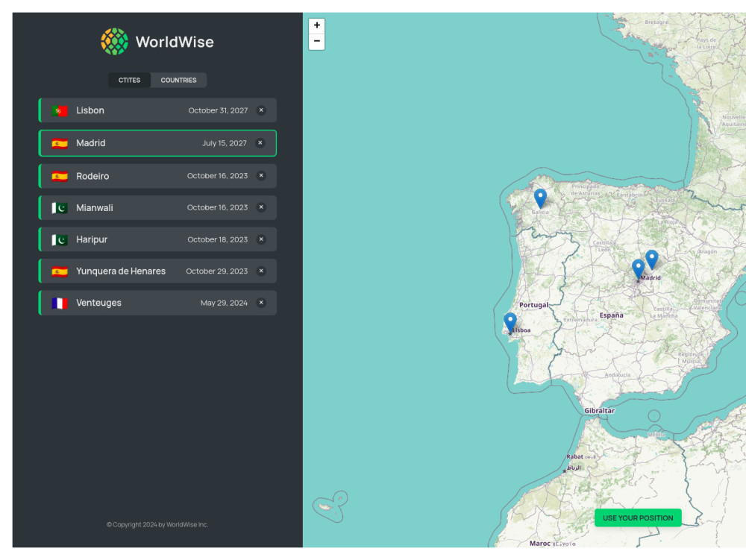Open the Madrid city entry

157,143
